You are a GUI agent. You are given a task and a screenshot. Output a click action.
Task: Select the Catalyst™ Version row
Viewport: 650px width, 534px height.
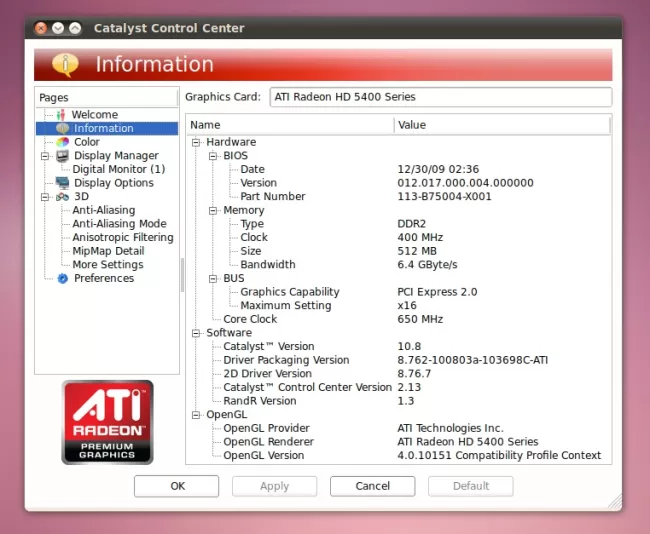(x=399, y=346)
